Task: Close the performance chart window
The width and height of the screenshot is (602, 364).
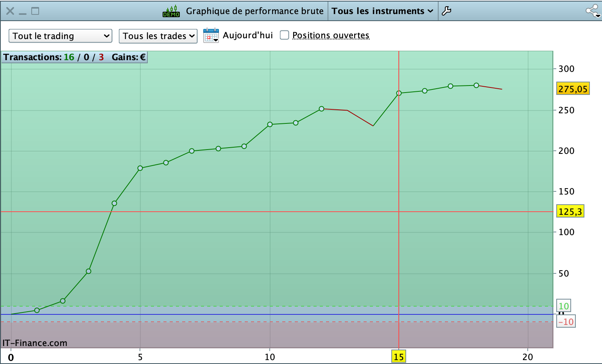Action: 10,11
